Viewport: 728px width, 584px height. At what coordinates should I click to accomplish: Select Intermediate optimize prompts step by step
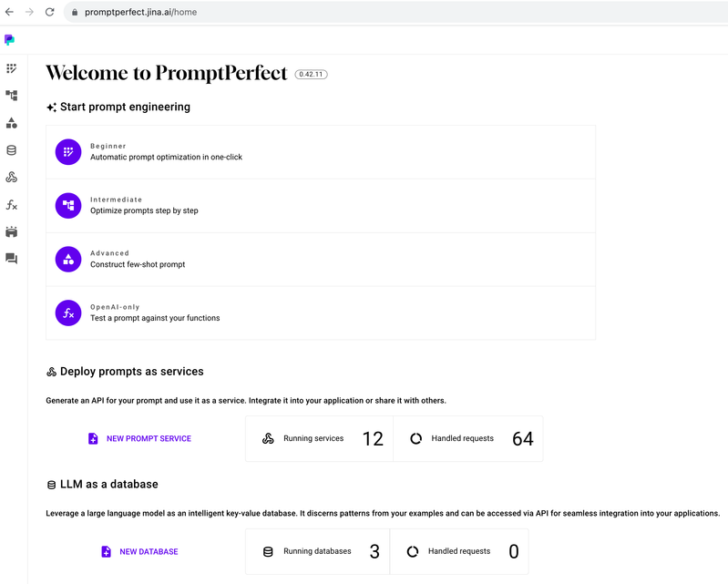(321, 206)
